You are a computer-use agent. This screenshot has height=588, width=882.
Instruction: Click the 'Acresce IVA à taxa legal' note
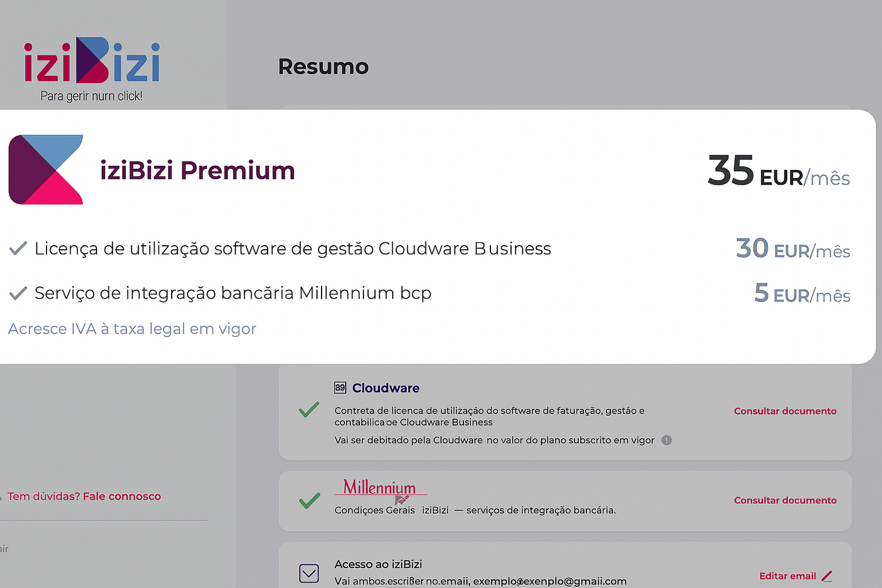click(132, 329)
